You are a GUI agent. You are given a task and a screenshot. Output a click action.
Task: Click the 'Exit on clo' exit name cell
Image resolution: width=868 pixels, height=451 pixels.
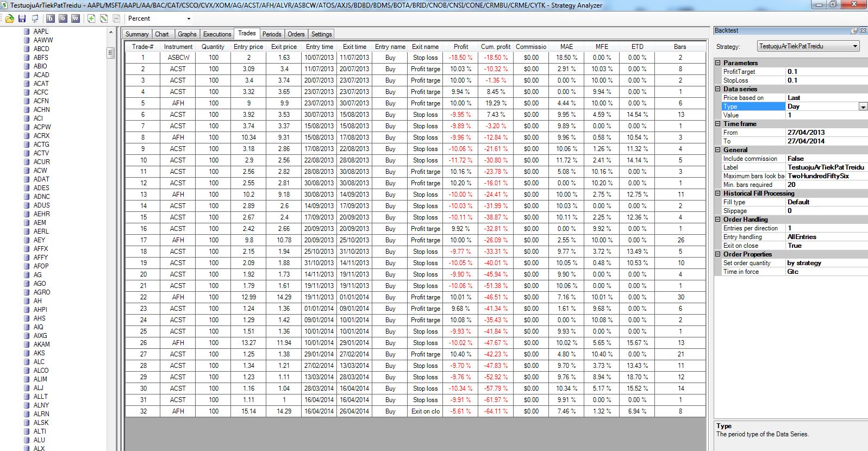coord(425,411)
